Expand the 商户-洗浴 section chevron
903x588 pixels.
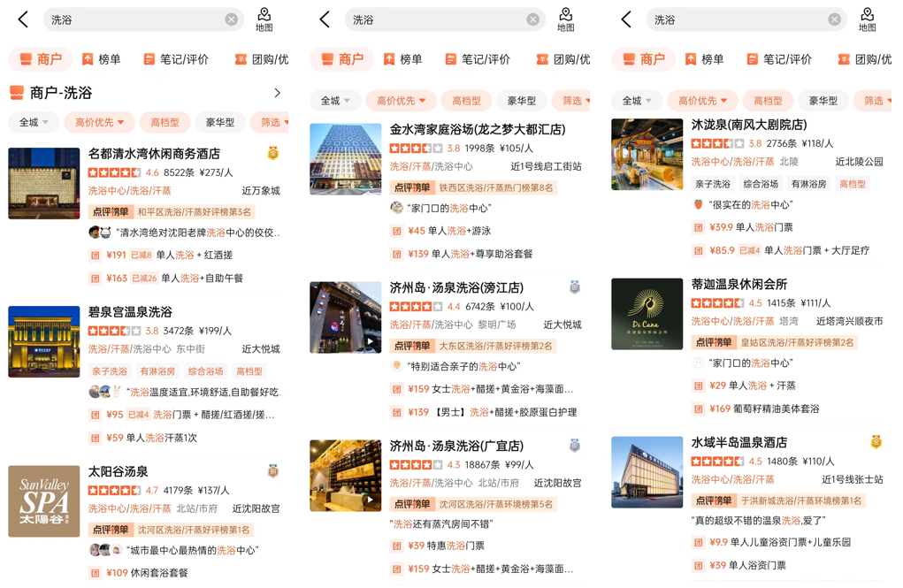(278, 93)
